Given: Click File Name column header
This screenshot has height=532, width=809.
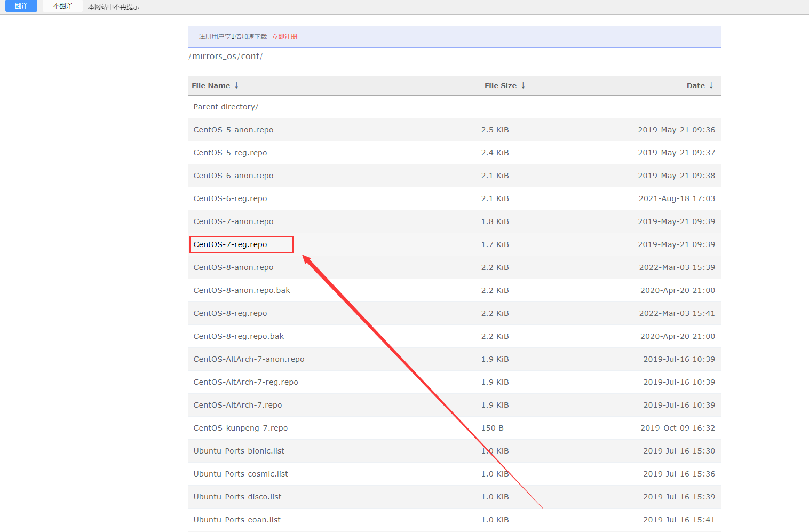Looking at the screenshot, I should [211, 85].
